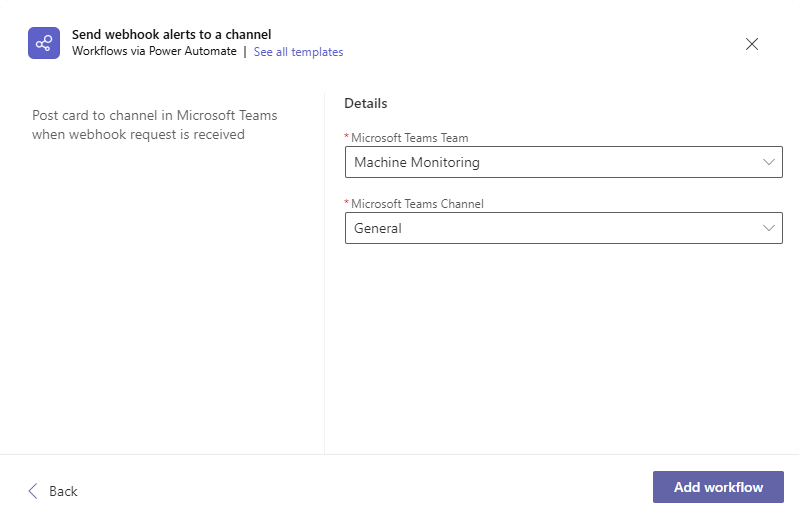Screen dimensions: 801x523
Task: Click the Back chevron arrow icon
Action: [x=33, y=491]
